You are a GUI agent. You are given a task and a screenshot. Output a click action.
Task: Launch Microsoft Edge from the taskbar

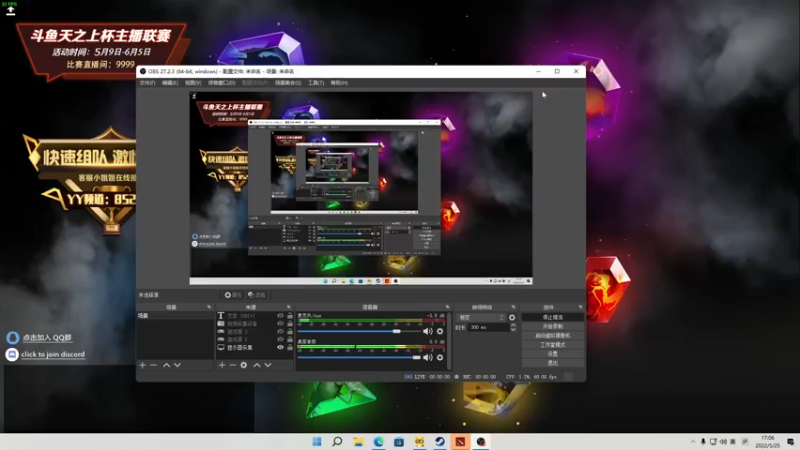(379, 441)
